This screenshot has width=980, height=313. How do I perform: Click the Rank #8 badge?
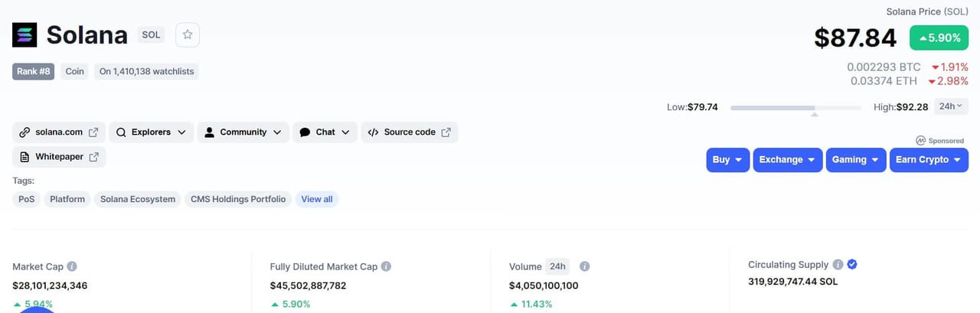[34, 71]
